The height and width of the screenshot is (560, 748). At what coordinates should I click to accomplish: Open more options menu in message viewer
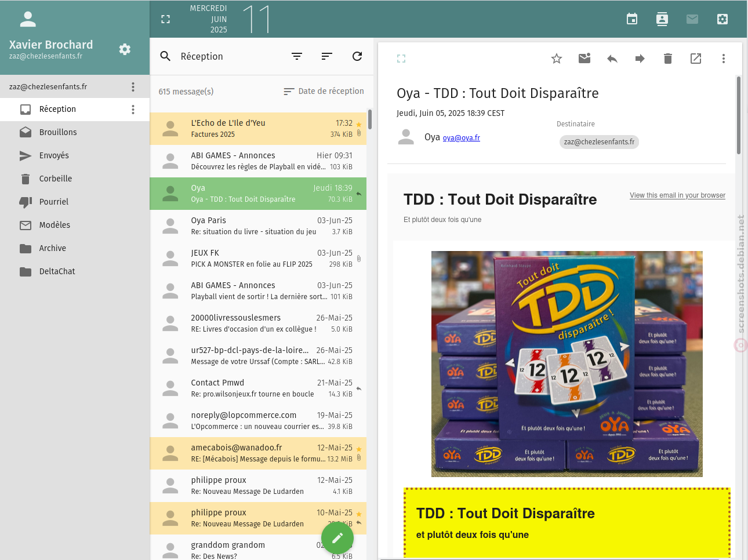[x=724, y=59]
